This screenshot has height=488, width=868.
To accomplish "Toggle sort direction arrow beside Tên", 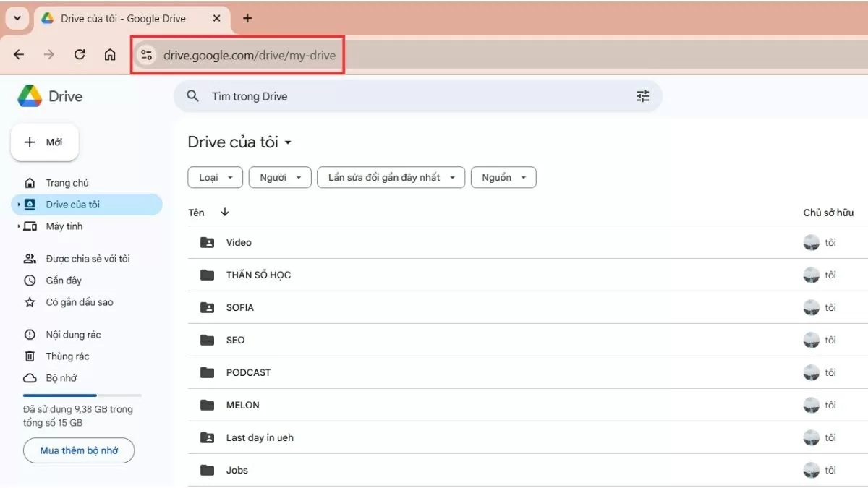I will [225, 213].
